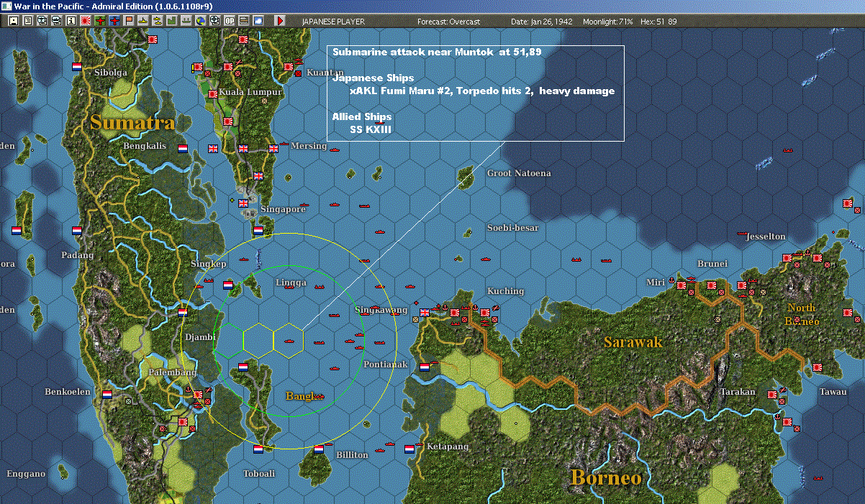Click the "Submarine attack near Muntok" heading
This screenshot has height=504, width=865.
(x=437, y=52)
